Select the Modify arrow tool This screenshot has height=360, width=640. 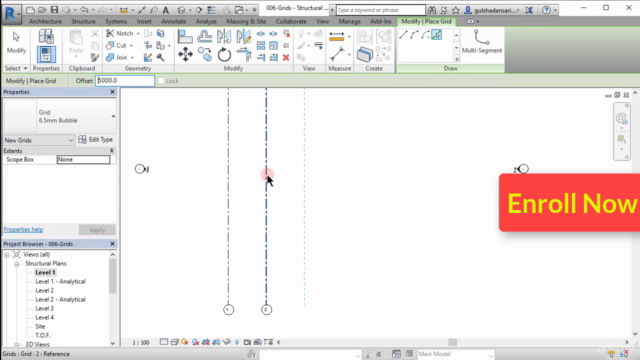(x=16, y=43)
